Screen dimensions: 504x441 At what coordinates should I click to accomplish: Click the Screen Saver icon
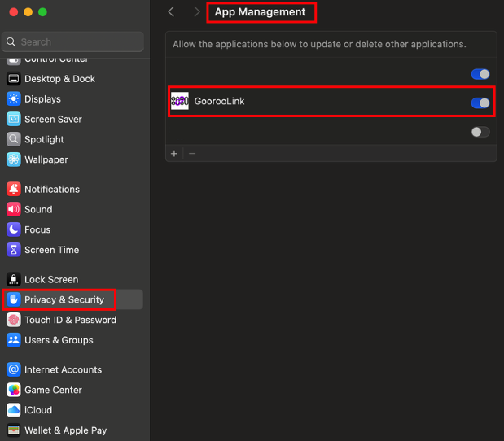[14, 119]
